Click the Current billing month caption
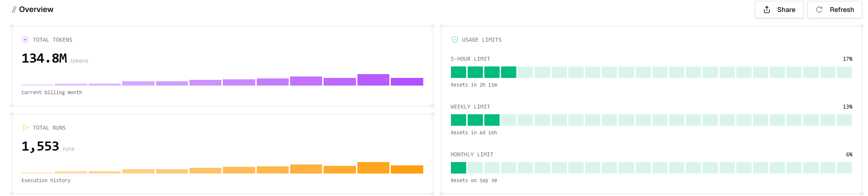The width and height of the screenshot is (868, 196). 52,92
